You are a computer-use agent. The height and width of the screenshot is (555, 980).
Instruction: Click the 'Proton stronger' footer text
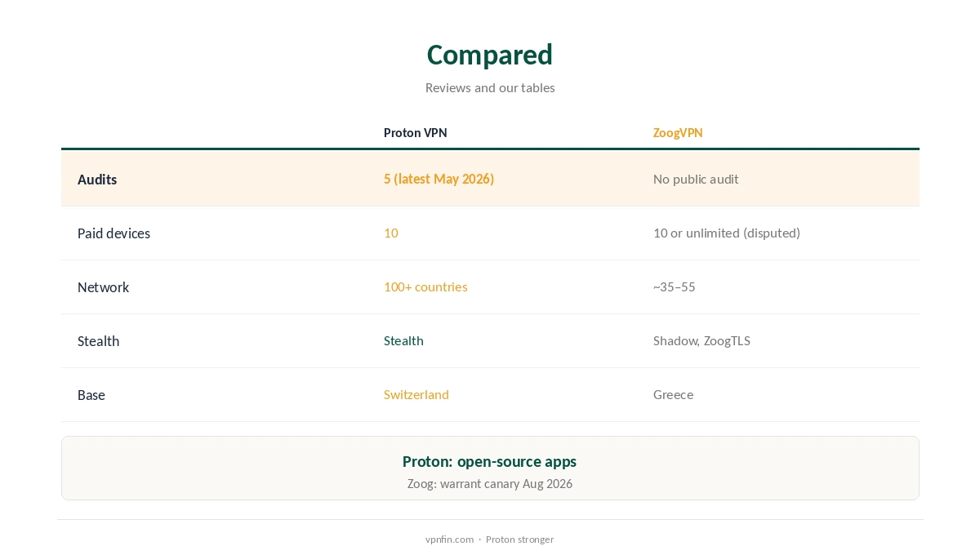pyautogui.click(x=519, y=539)
